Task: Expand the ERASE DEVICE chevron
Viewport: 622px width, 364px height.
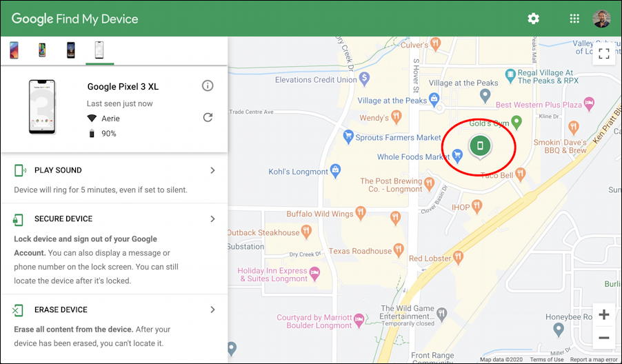Action: [212, 310]
